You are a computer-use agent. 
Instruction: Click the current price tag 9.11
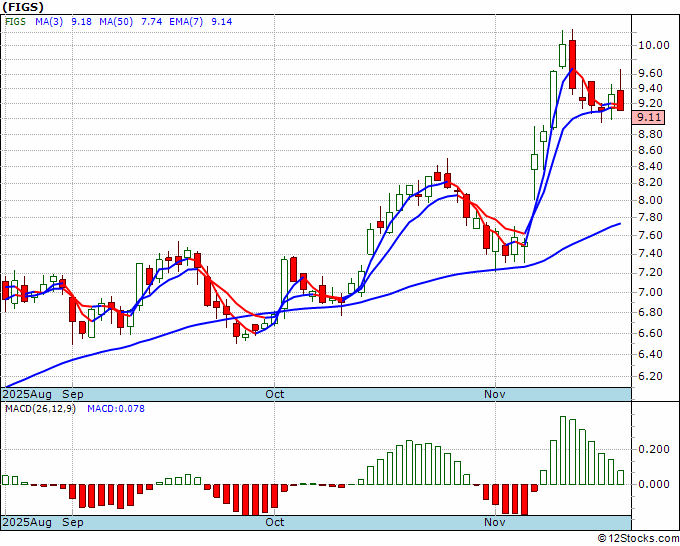coord(648,117)
